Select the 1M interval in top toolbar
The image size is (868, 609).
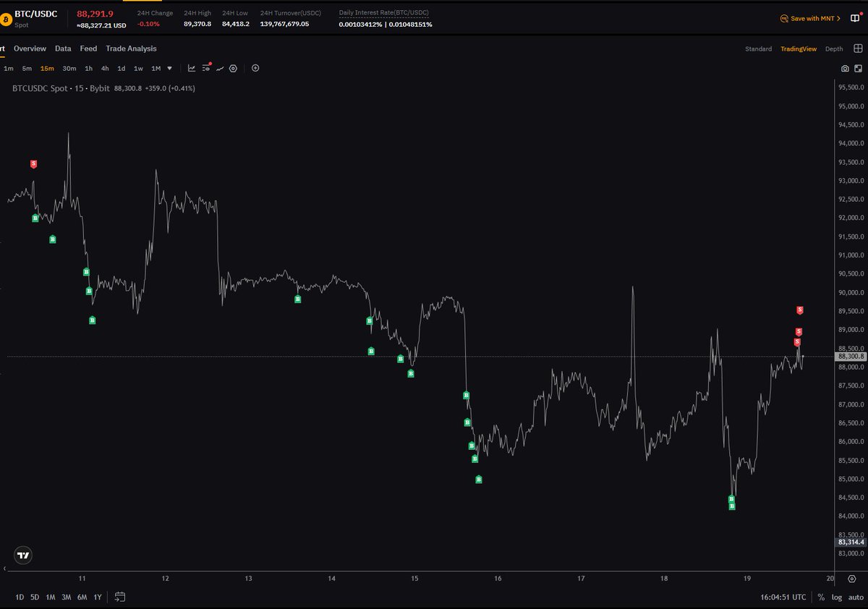coord(156,69)
